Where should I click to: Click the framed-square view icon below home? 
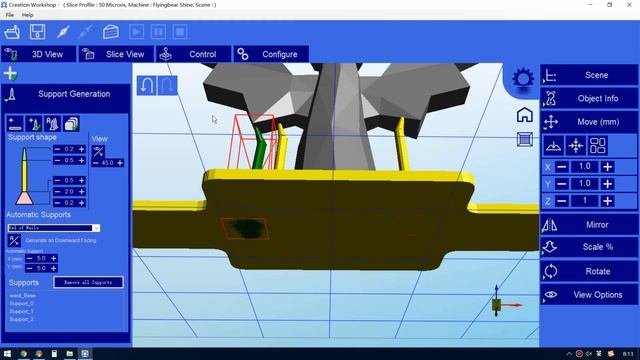click(524, 140)
